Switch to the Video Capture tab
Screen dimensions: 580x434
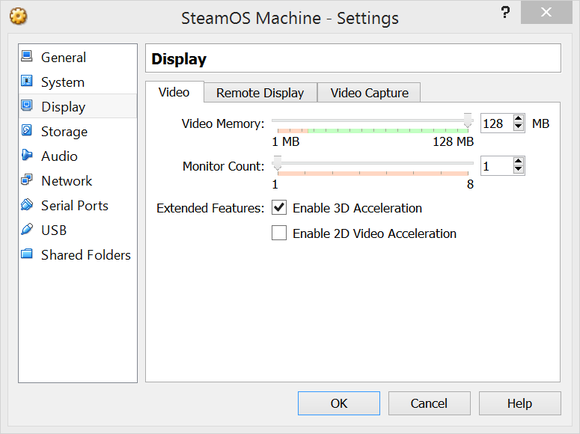coord(369,92)
